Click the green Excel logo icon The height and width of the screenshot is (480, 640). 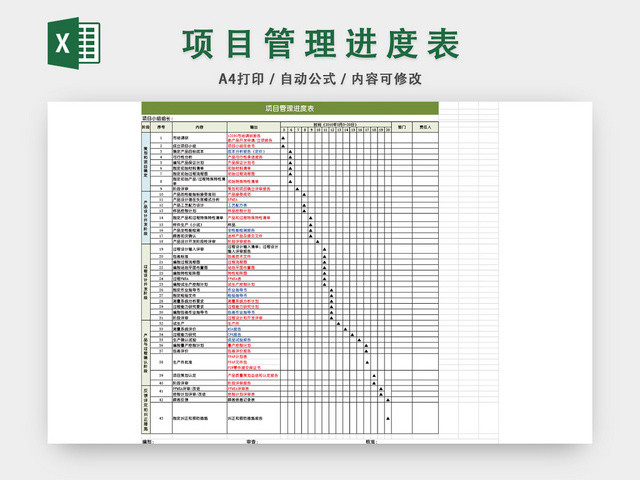(x=74, y=43)
